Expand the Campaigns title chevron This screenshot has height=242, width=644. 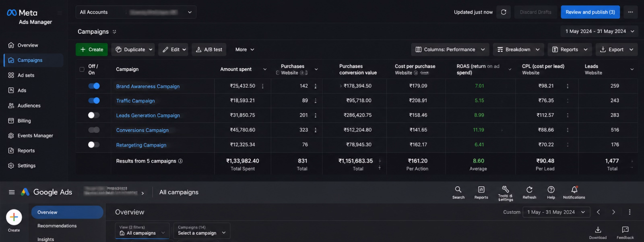[x=114, y=31]
